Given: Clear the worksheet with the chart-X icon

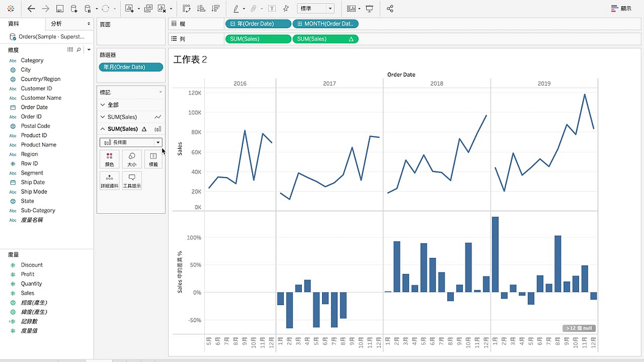Looking at the screenshot, I should [162, 9].
